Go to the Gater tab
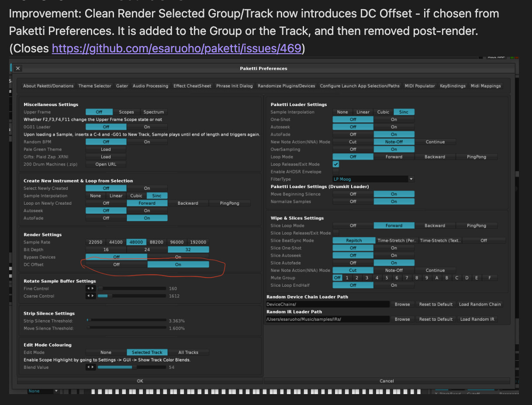 122,86
